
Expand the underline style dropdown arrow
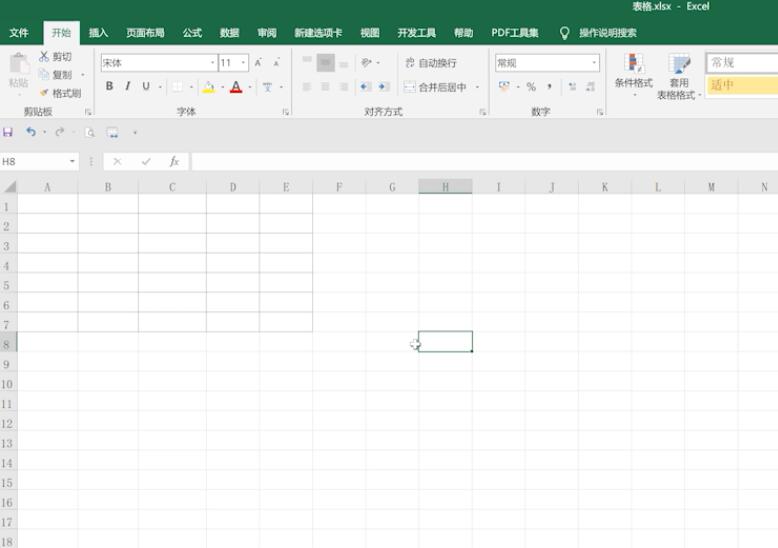[160, 87]
